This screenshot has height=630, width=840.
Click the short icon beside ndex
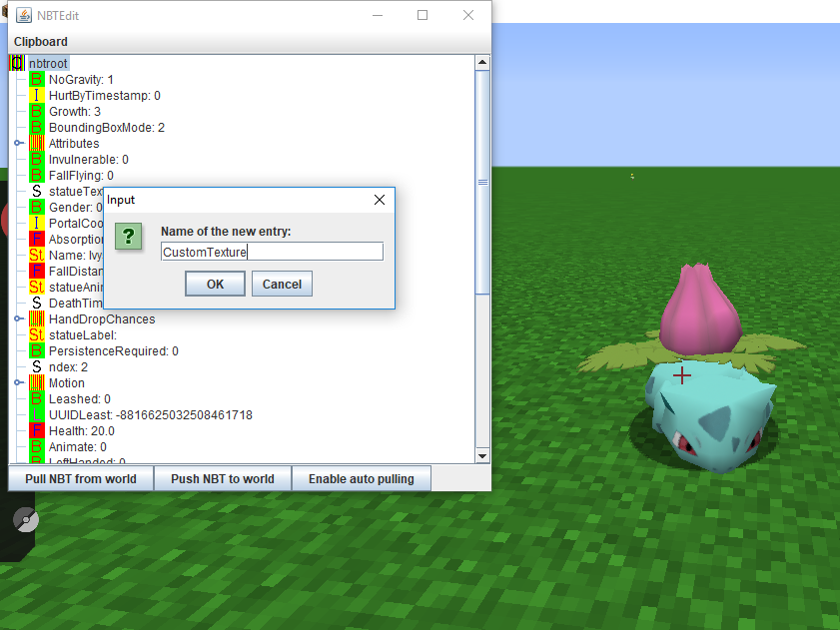coord(36,367)
